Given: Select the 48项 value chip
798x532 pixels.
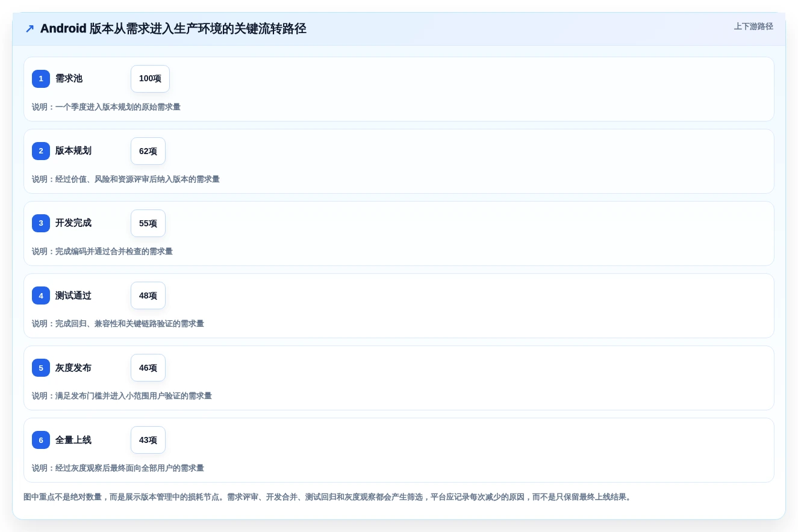Looking at the screenshot, I should (148, 295).
